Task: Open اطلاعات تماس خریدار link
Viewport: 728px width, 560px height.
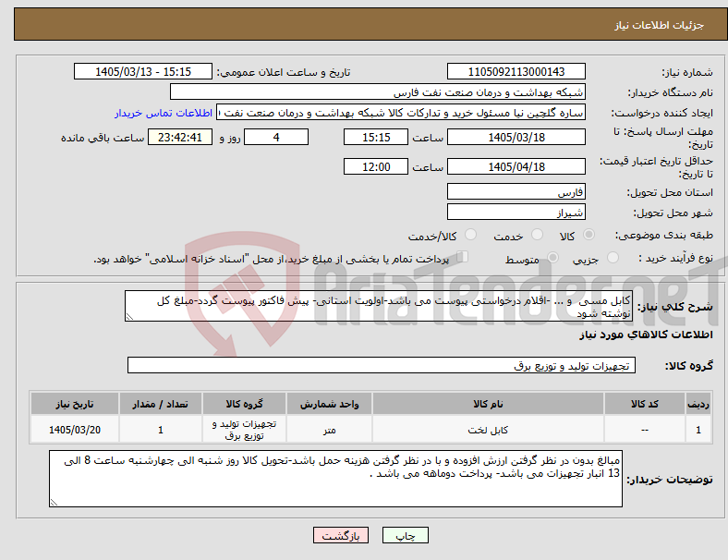Action: pyautogui.click(x=164, y=113)
